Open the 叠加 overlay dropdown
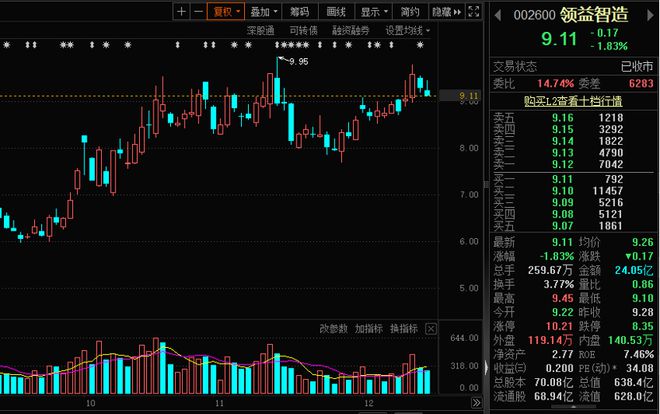The image size is (660, 414). click(x=263, y=11)
